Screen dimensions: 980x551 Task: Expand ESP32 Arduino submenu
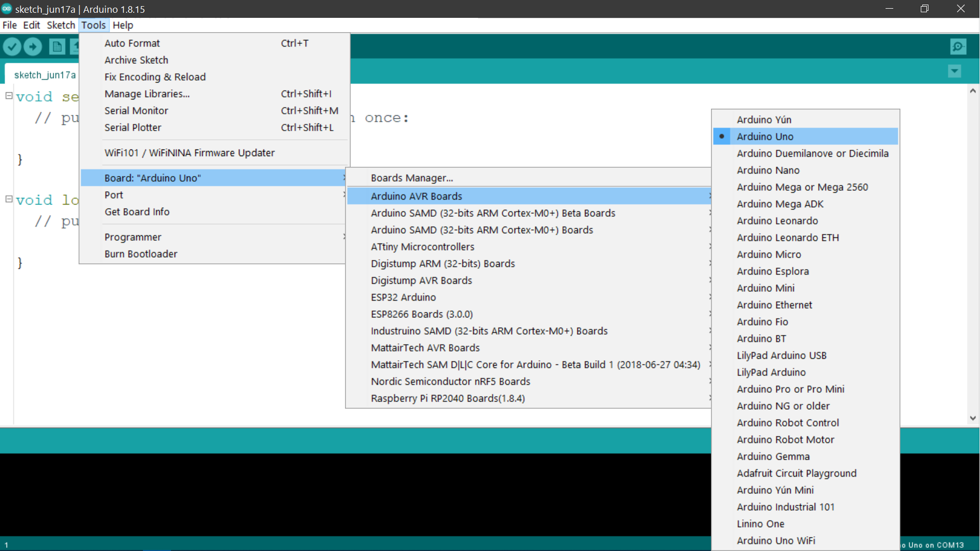pyautogui.click(x=529, y=297)
